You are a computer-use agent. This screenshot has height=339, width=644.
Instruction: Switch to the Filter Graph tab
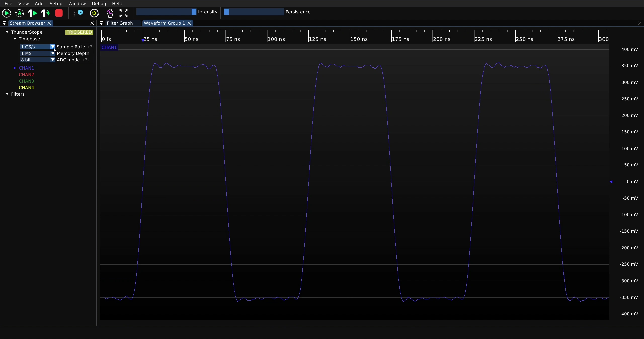(x=120, y=23)
